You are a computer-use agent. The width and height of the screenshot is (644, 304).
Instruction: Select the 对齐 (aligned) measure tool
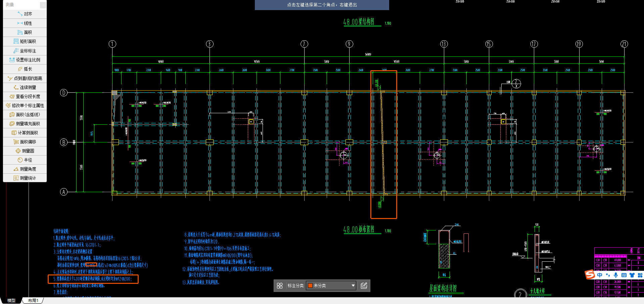[25, 14]
